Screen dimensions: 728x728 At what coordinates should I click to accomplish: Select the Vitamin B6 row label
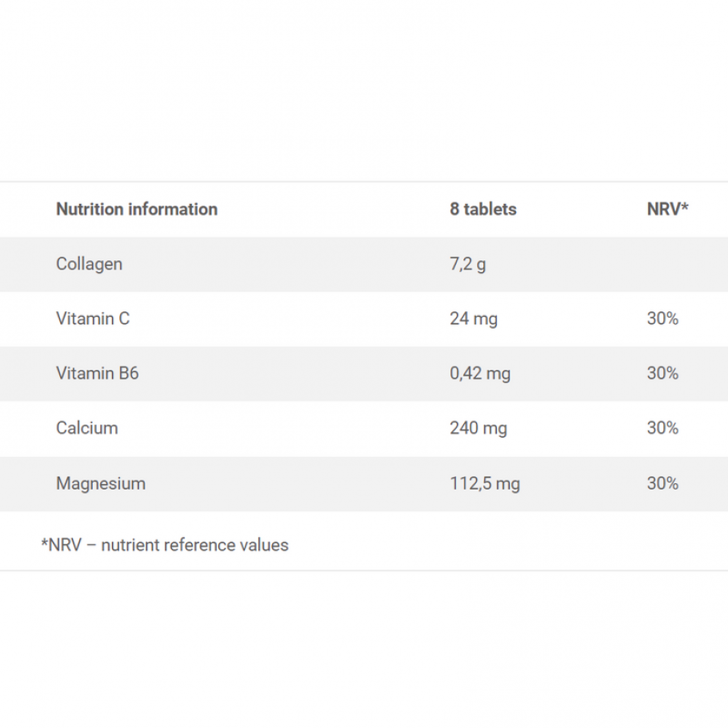pos(97,374)
